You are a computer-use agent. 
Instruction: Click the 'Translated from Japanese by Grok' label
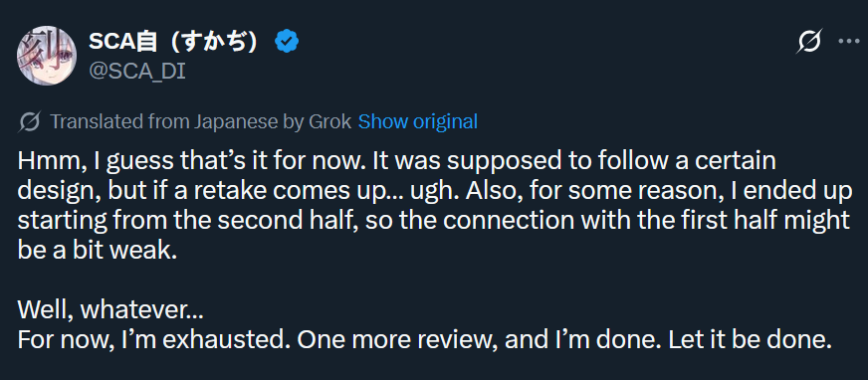tap(200, 121)
